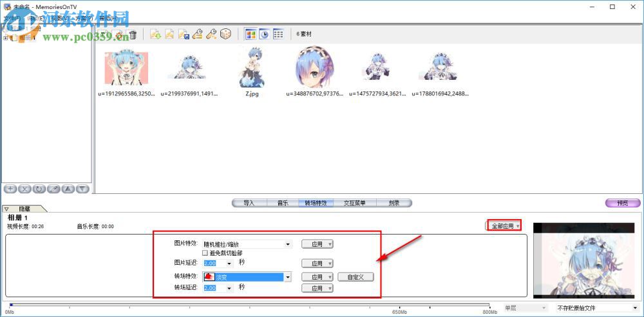Click the 图片延迟 2.00 value field
The width and height of the screenshot is (644, 317).
click(x=214, y=263)
